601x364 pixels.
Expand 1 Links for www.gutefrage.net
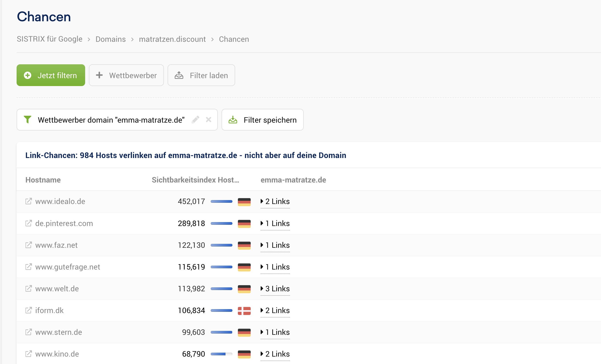point(275,267)
